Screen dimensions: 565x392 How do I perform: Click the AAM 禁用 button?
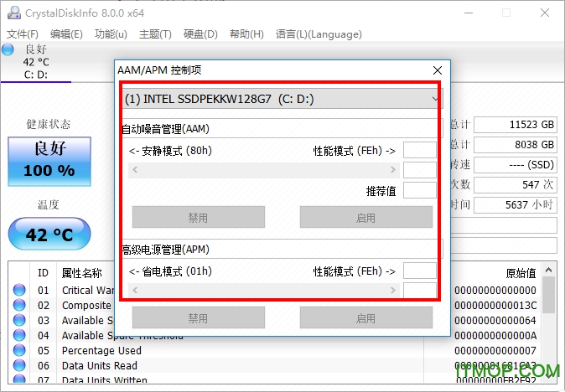(199, 217)
